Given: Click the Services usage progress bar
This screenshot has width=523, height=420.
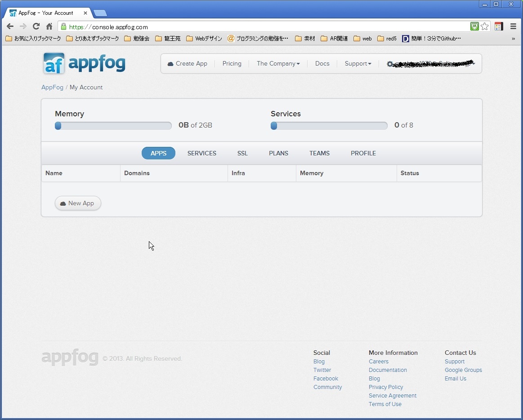Looking at the screenshot, I should pyautogui.click(x=329, y=126).
